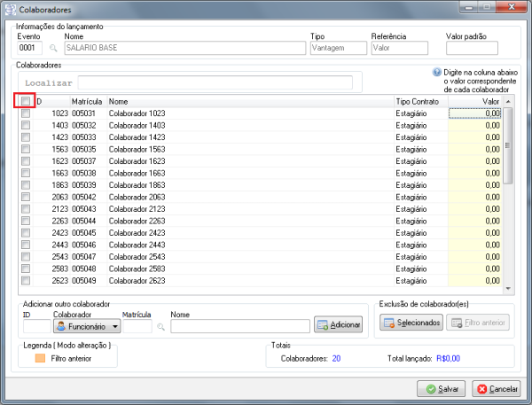Check the box for Colaborador 1863
The width and height of the screenshot is (532, 405).
26,184
